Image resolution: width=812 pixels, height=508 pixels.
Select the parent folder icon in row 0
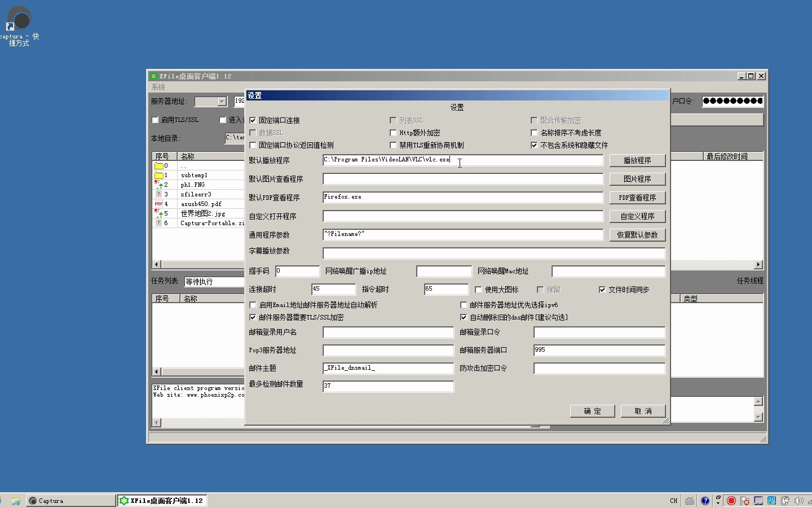[x=159, y=166]
